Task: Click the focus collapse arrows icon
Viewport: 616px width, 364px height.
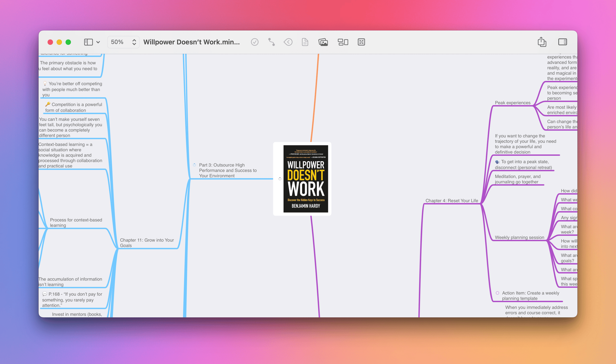Action: point(361,42)
